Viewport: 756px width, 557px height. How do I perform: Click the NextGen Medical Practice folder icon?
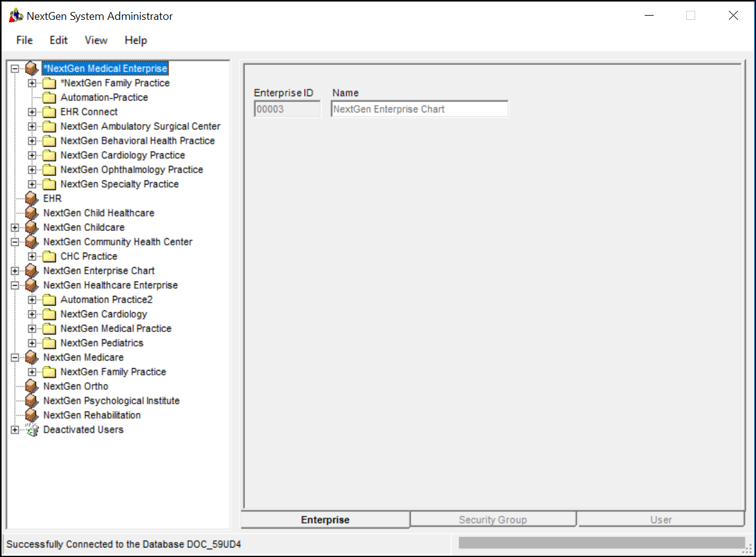coord(49,328)
